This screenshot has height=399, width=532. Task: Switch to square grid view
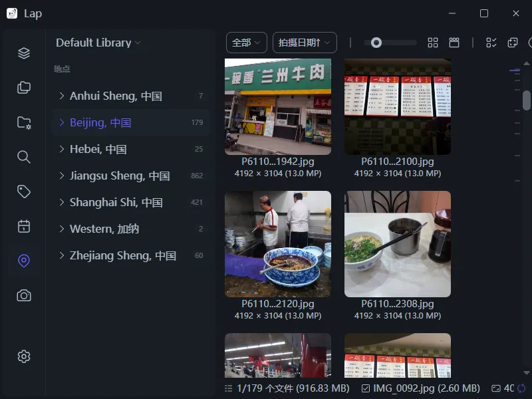(x=433, y=43)
